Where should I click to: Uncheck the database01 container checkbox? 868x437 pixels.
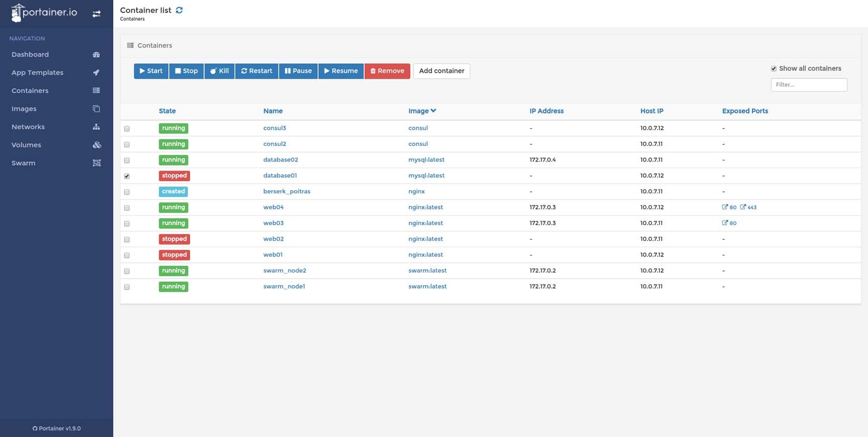127,176
